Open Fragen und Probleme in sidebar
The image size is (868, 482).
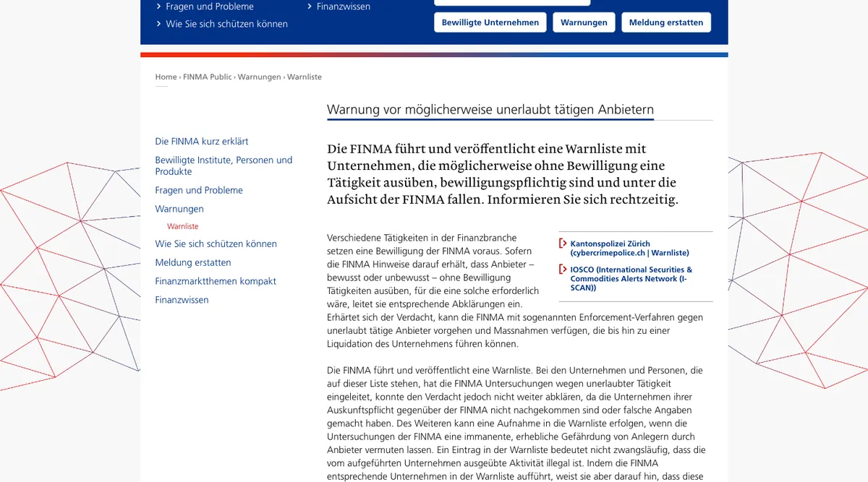199,191
